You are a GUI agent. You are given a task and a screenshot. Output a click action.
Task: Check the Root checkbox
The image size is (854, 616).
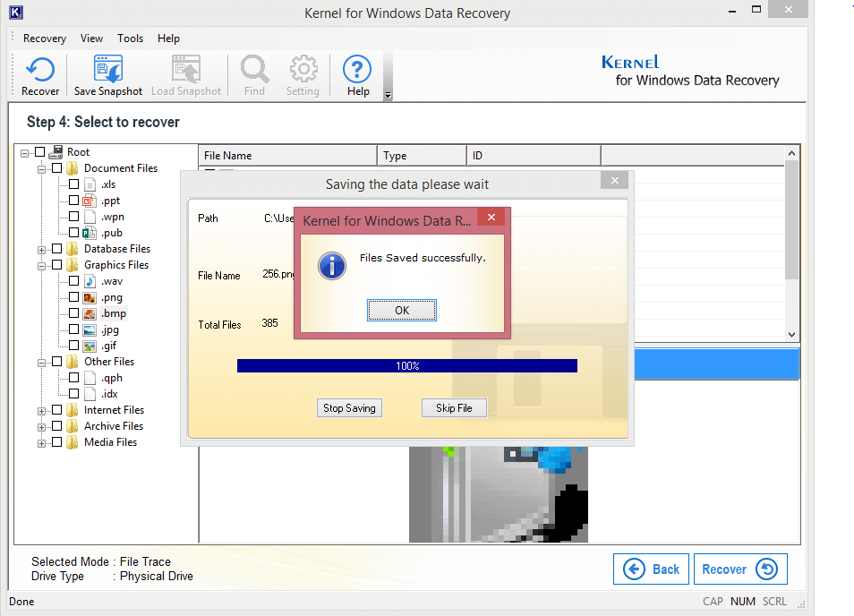point(39,152)
